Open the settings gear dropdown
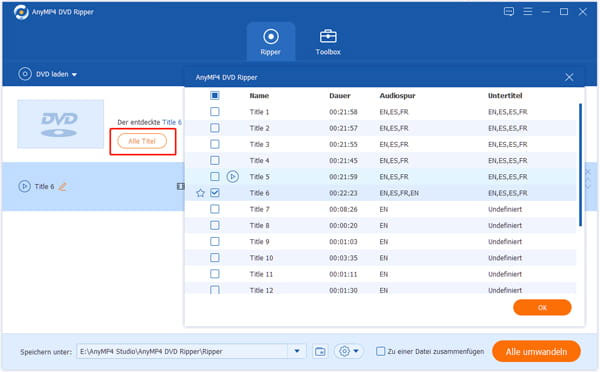This screenshot has width=600, height=372. [349, 351]
